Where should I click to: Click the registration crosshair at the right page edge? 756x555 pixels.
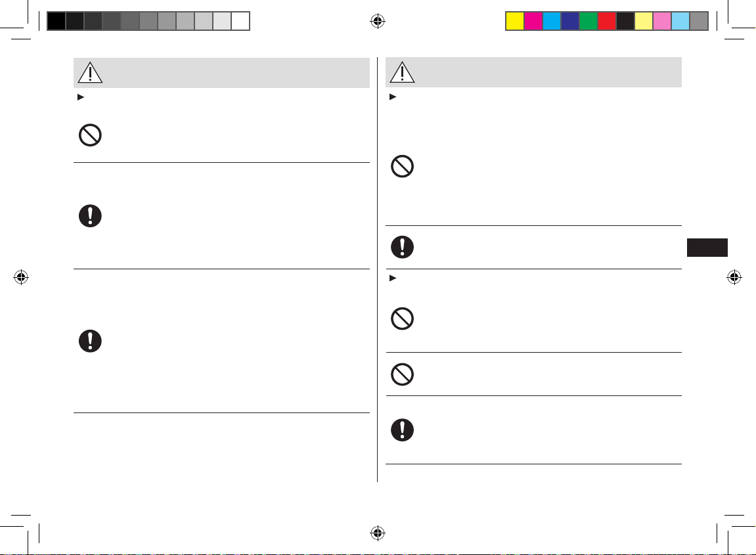click(734, 277)
